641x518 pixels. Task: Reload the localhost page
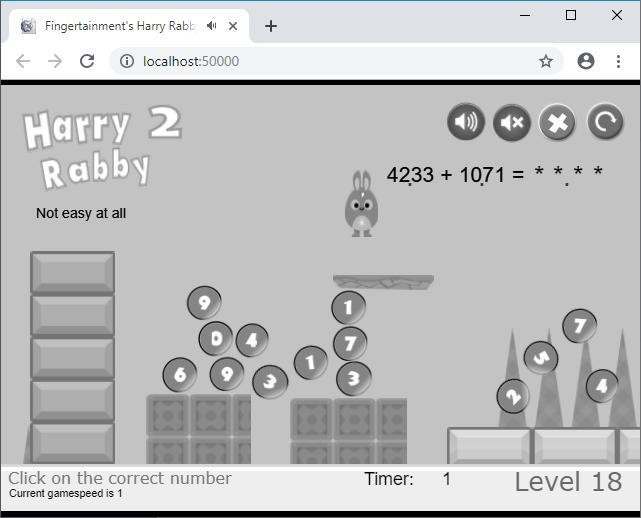(87, 61)
